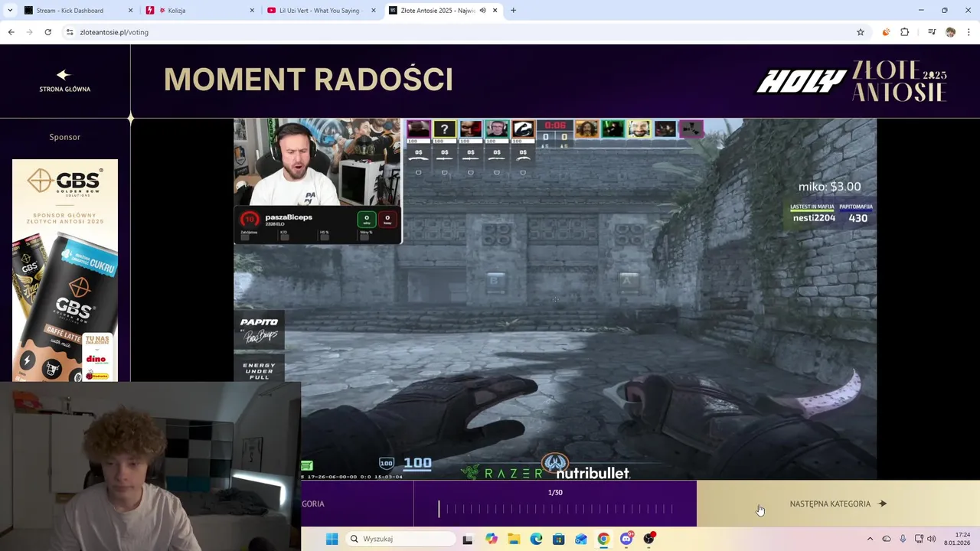This screenshot has width=980, height=551.
Task: Open the Chrome three-dot menu
Action: click(969, 32)
